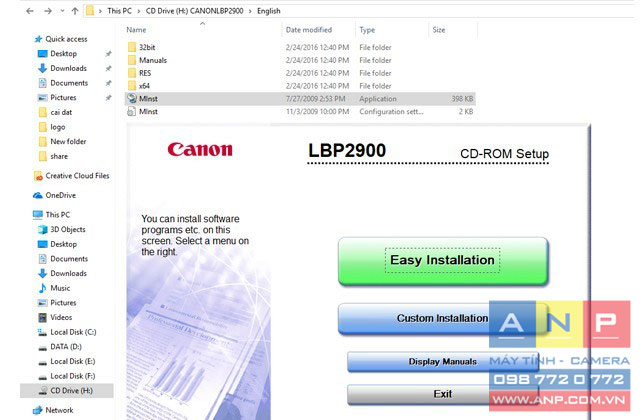Select the Manuals folder icon
This screenshot has width=640, height=420.
point(132,60)
